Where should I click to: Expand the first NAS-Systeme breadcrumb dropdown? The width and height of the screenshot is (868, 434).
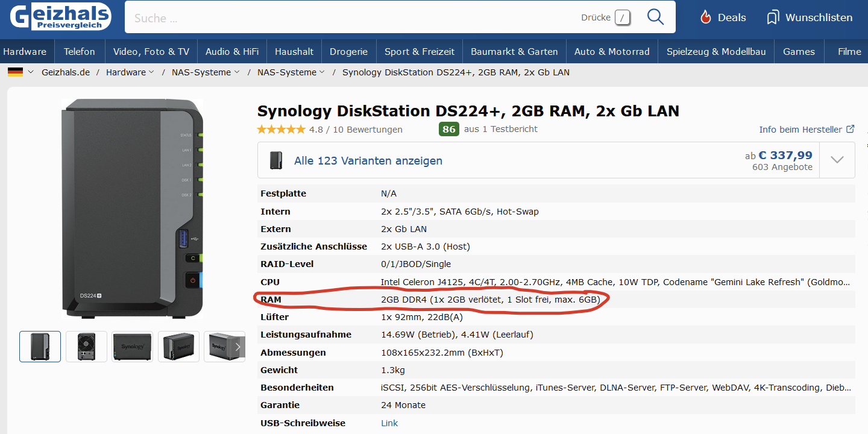tap(236, 72)
